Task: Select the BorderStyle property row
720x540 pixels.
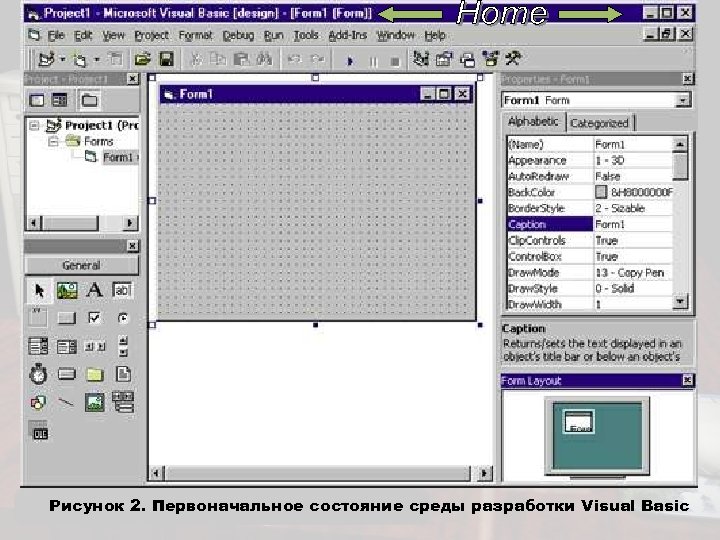Action: click(x=589, y=208)
